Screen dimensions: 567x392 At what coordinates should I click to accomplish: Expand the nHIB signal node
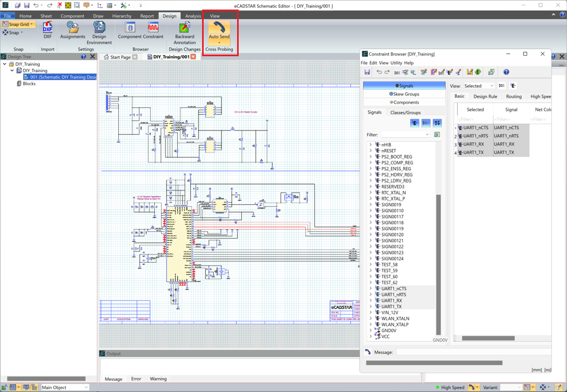click(x=371, y=145)
